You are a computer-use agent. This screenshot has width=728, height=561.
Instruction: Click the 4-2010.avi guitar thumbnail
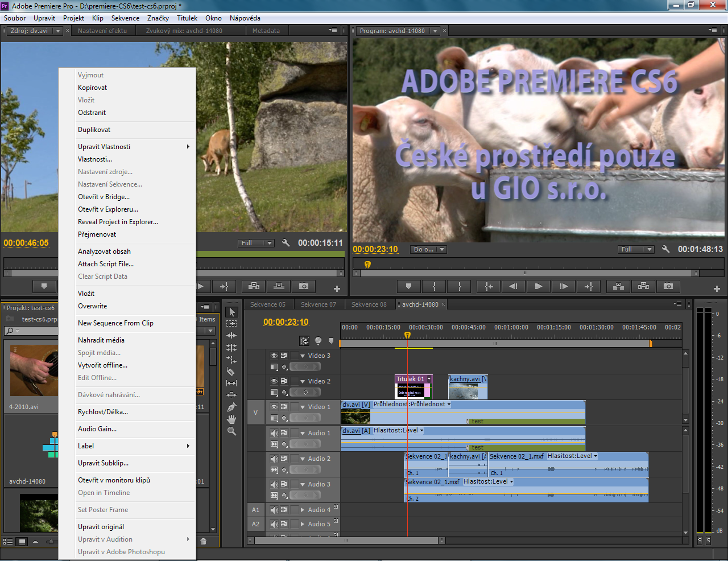point(34,370)
